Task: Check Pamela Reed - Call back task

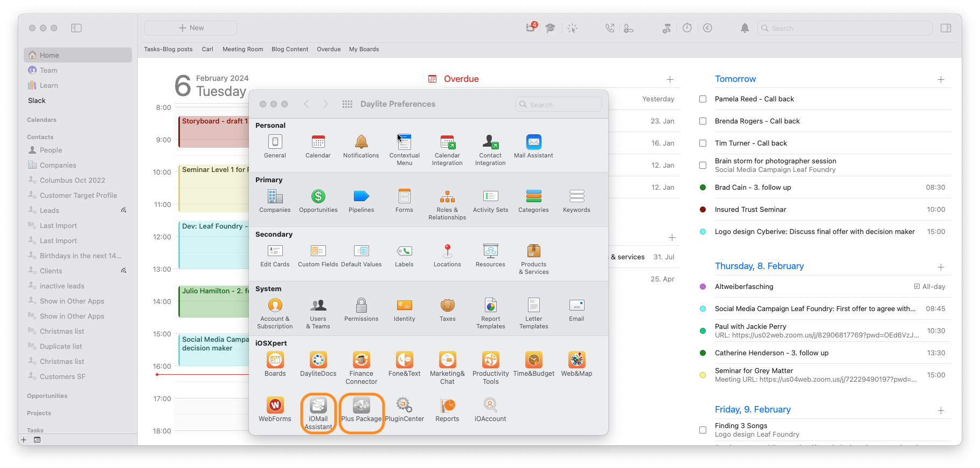Action: (x=703, y=99)
